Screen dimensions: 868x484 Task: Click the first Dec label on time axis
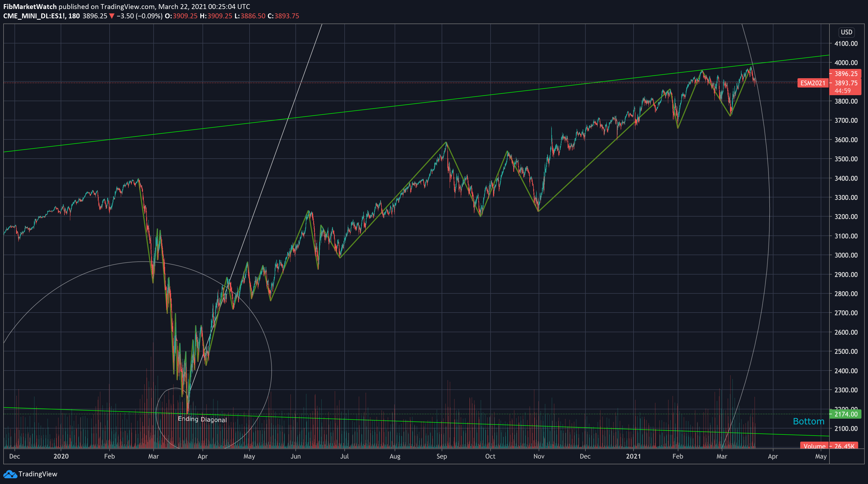pos(14,456)
